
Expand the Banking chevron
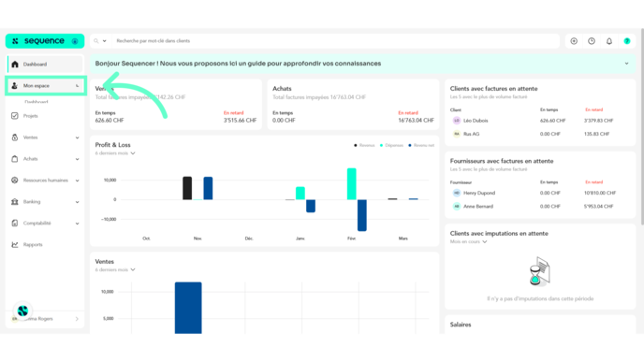(77, 202)
